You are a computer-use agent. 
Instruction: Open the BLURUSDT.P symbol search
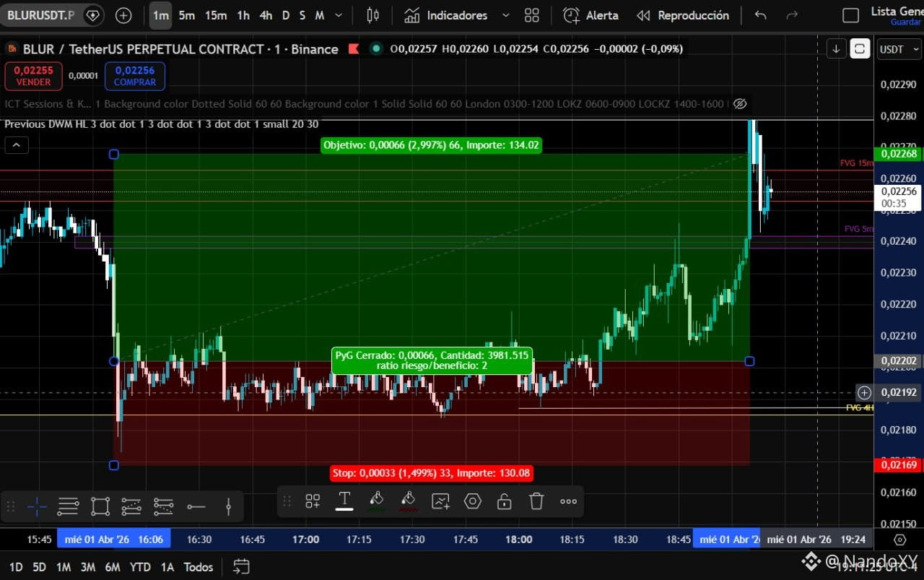point(41,15)
